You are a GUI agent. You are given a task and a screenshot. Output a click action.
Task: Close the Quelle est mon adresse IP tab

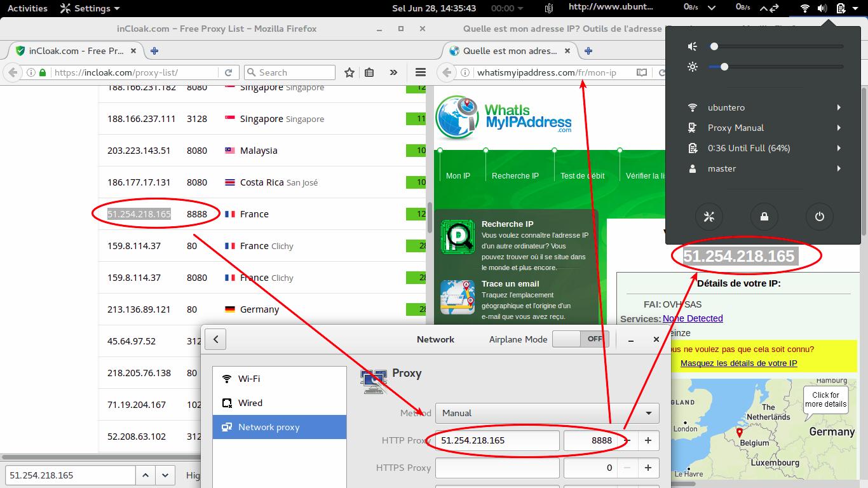click(x=566, y=51)
